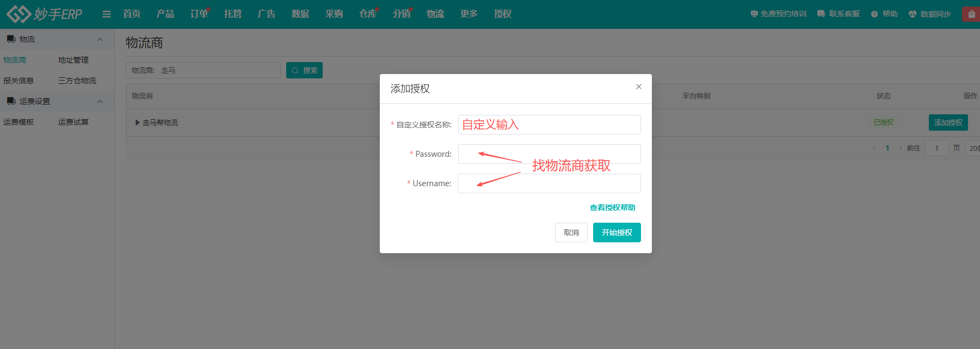The height and width of the screenshot is (349, 980).
Task: Open the 订单 menu
Action: pos(199,14)
